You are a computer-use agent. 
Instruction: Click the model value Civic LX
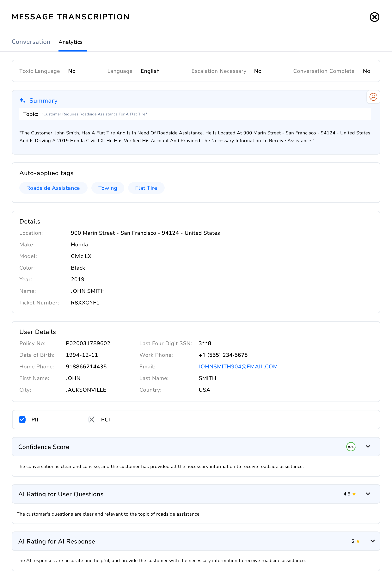(81, 256)
